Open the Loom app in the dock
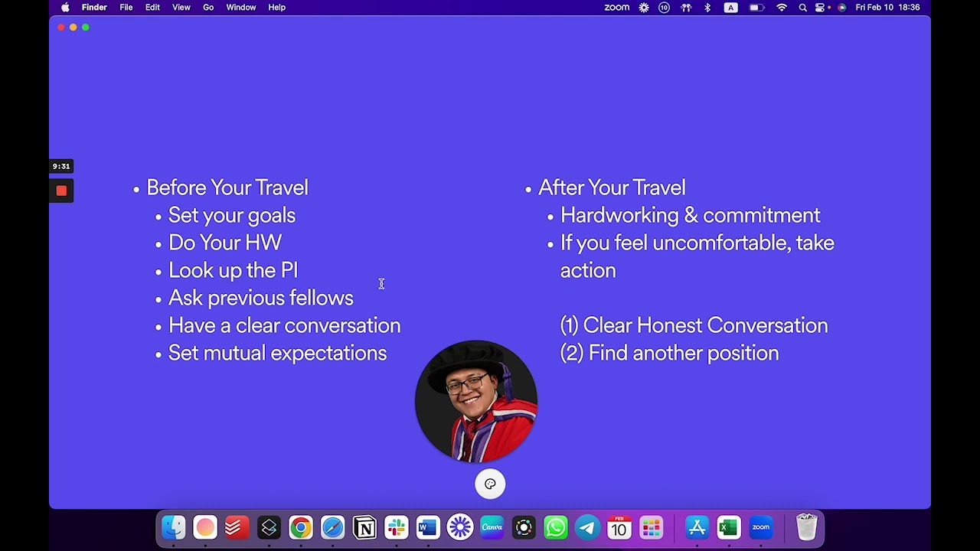Image resolution: width=980 pixels, height=551 pixels. click(460, 527)
